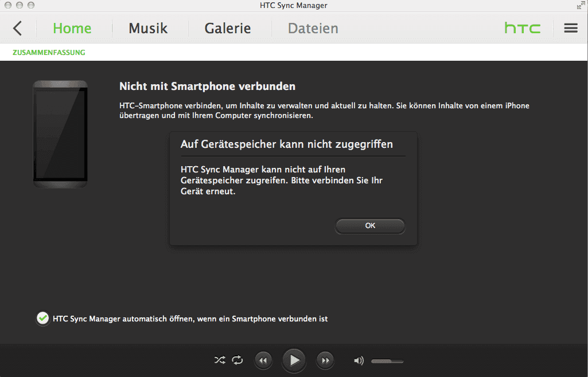
Task: Confirm dialog with OK button
Action: click(370, 226)
